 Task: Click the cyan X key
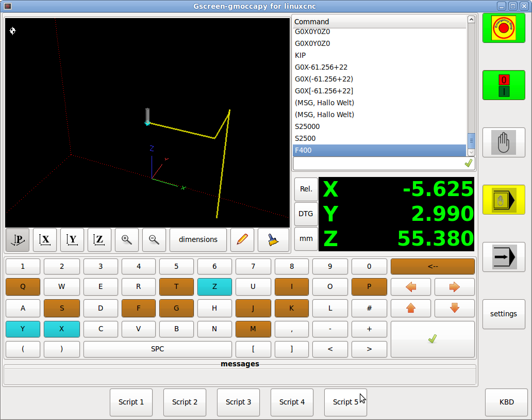tap(62, 329)
